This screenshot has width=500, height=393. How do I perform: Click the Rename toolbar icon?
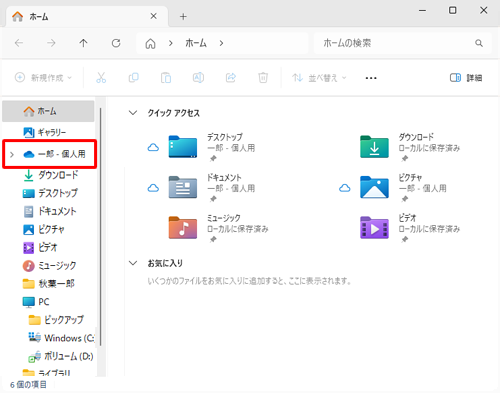pyautogui.click(x=198, y=78)
